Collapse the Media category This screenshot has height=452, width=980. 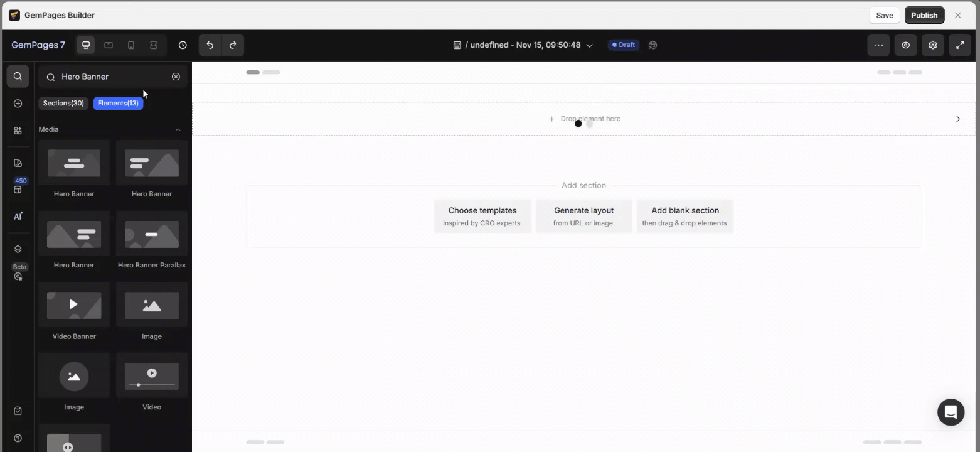(x=178, y=129)
